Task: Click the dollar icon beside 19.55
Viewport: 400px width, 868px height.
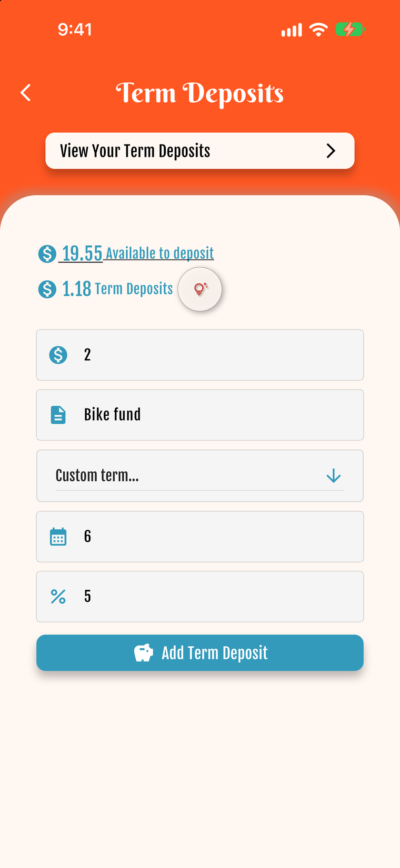Action: [47, 254]
